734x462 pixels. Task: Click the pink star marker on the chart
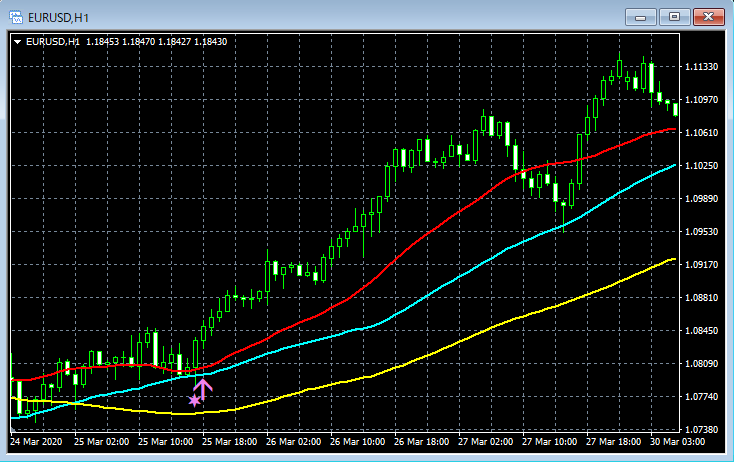[x=194, y=401]
